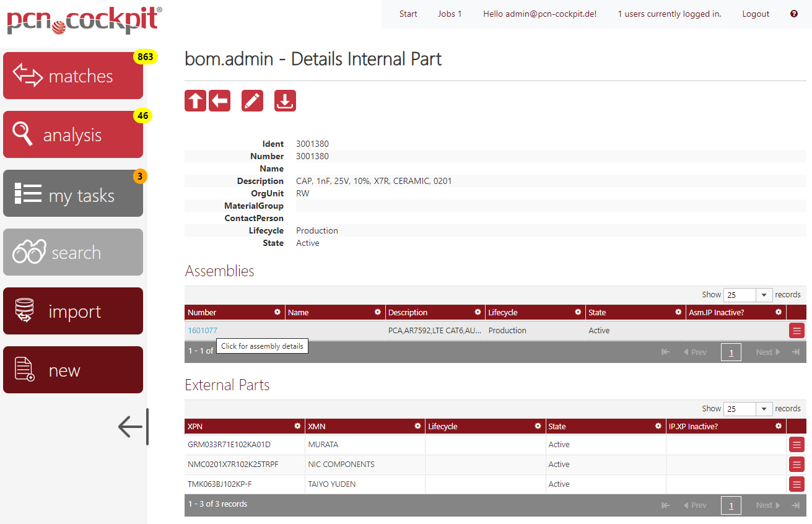Click page number box in External Parts
The width and height of the screenshot is (812, 524).
pos(731,505)
